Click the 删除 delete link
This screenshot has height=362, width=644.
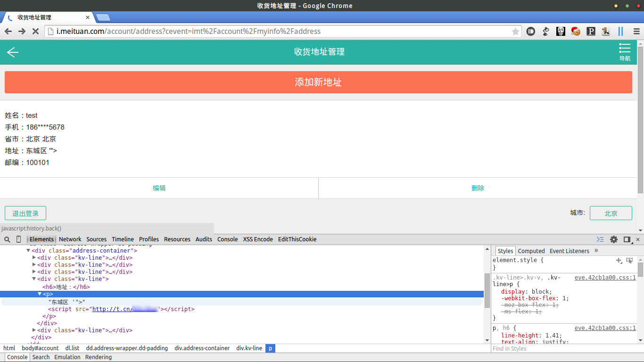tap(478, 188)
